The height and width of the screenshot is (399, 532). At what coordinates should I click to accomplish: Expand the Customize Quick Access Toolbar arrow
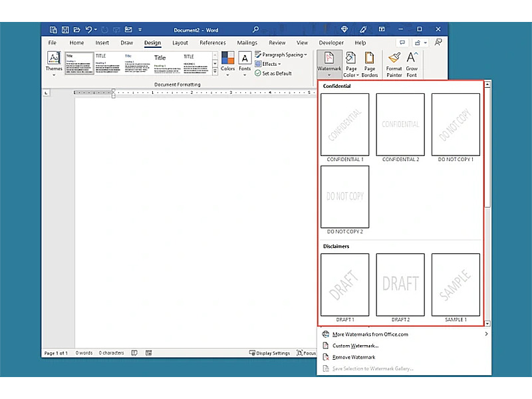(140, 30)
